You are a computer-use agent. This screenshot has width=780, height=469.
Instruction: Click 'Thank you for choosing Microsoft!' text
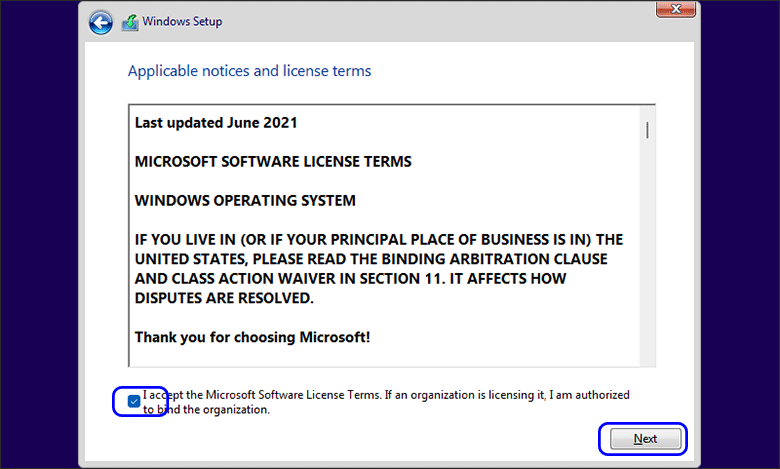252,337
